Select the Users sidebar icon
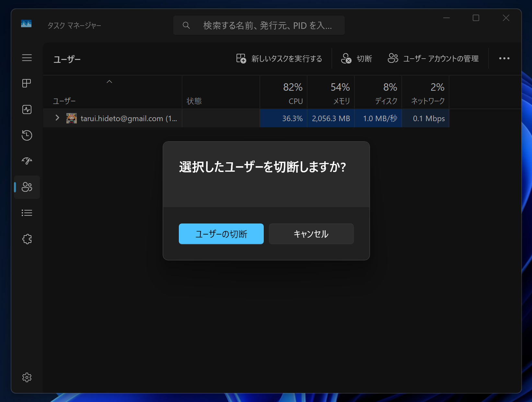Image resolution: width=532 pixels, height=402 pixels. tap(27, 187)
